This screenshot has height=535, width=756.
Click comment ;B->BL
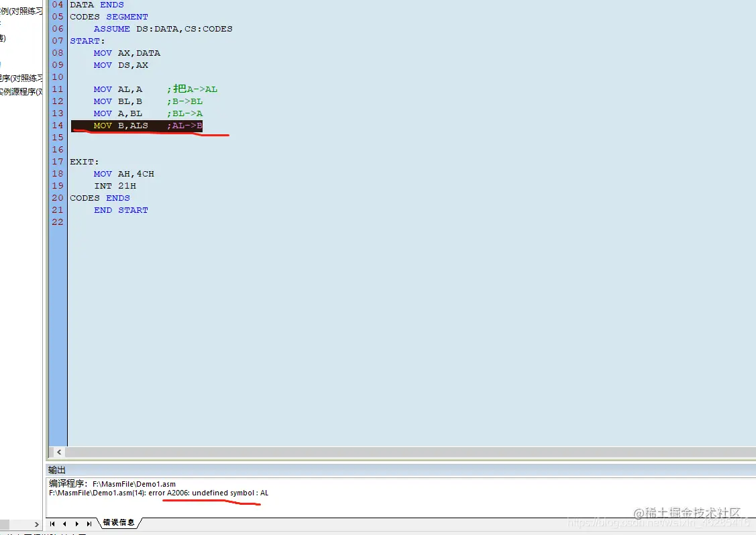pyautogui.click(x=184, y=101)
